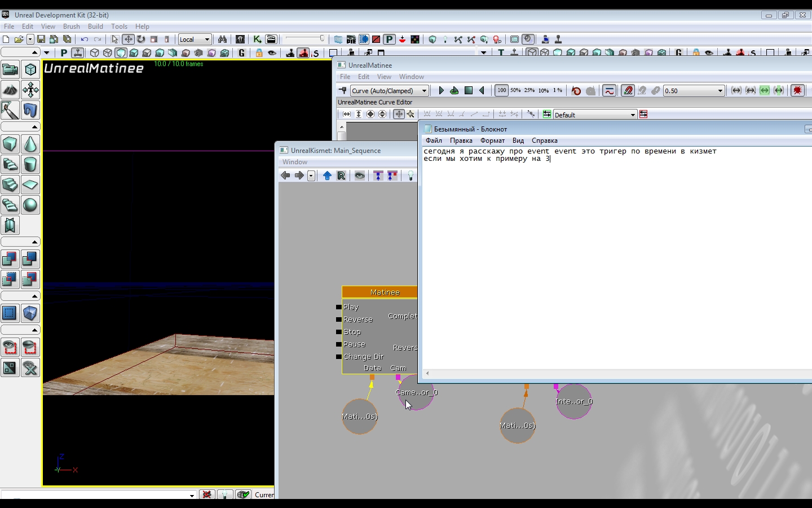
Task: Open the Build menu in UDK
Action: coord(95,27)
